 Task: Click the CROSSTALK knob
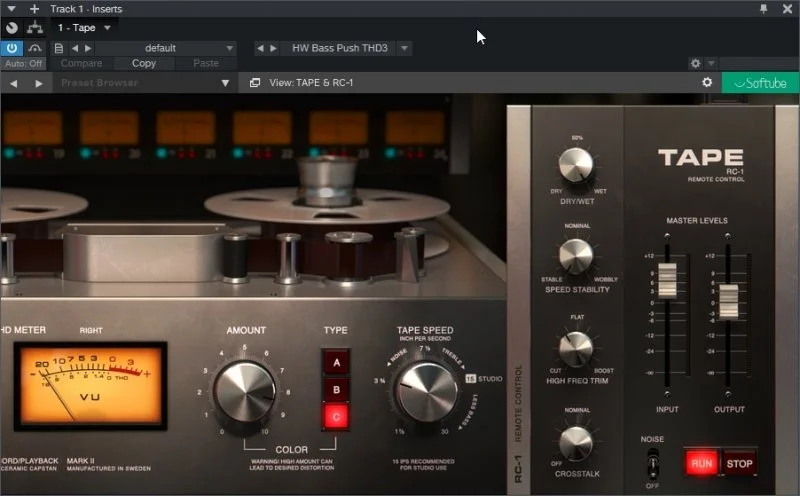tap(576, 442)
